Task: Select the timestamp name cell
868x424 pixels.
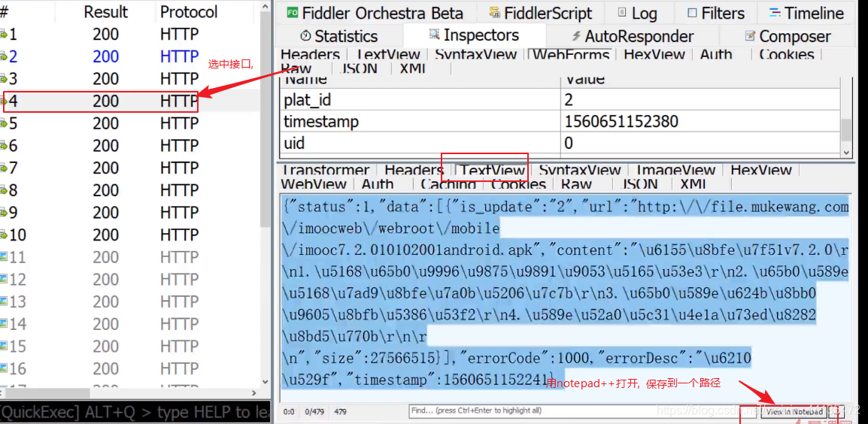Action: pos(420,122)
